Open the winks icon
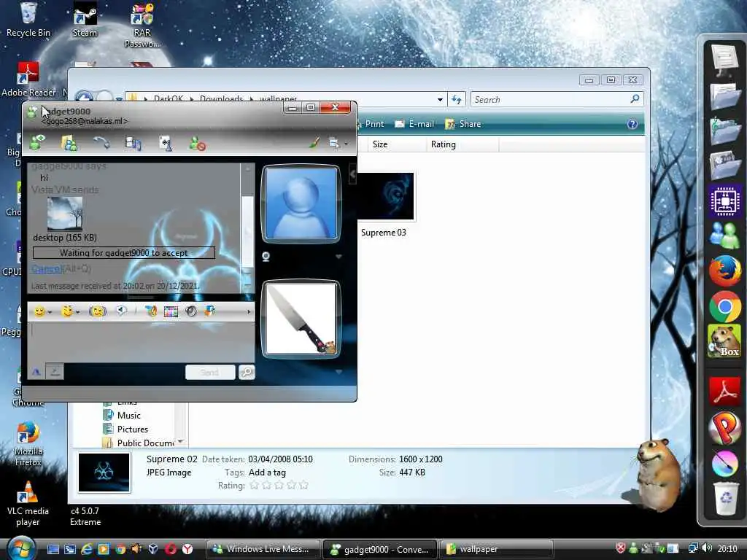The height and width of the screenshot is (560, 747). [x=67, y=311]
